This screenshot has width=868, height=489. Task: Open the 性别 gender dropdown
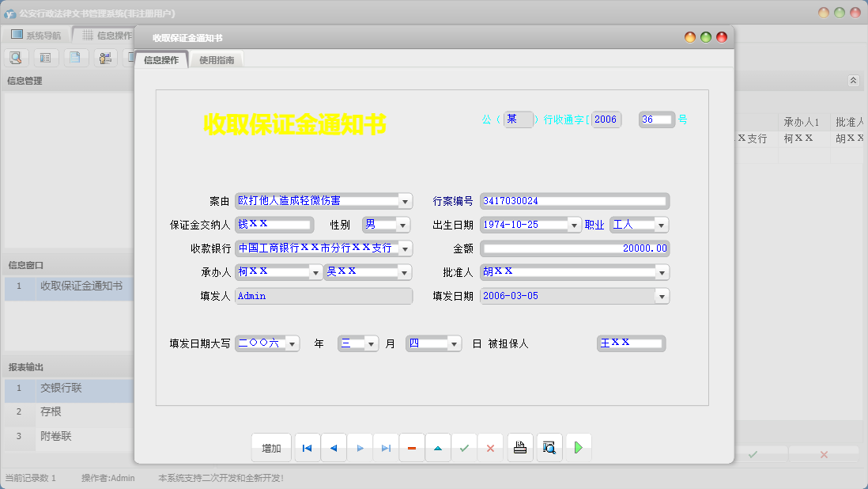(x=402, y=225)
